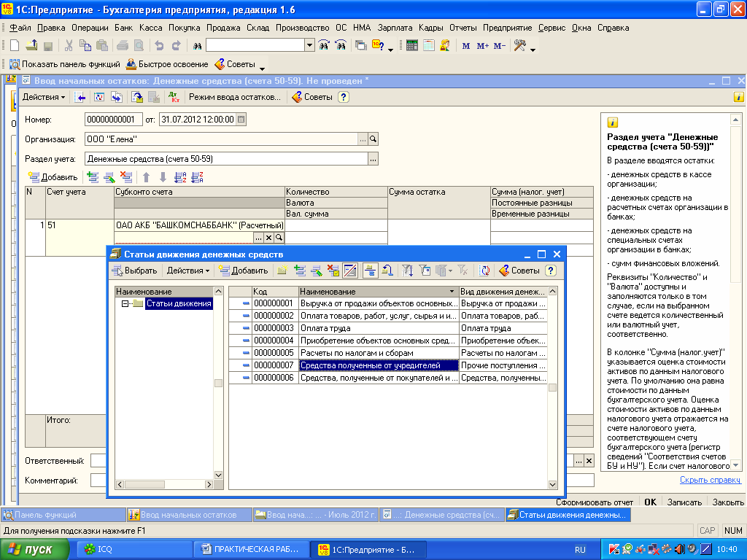
Task: Click the Cut scissors icon
Action: [69, 46]
